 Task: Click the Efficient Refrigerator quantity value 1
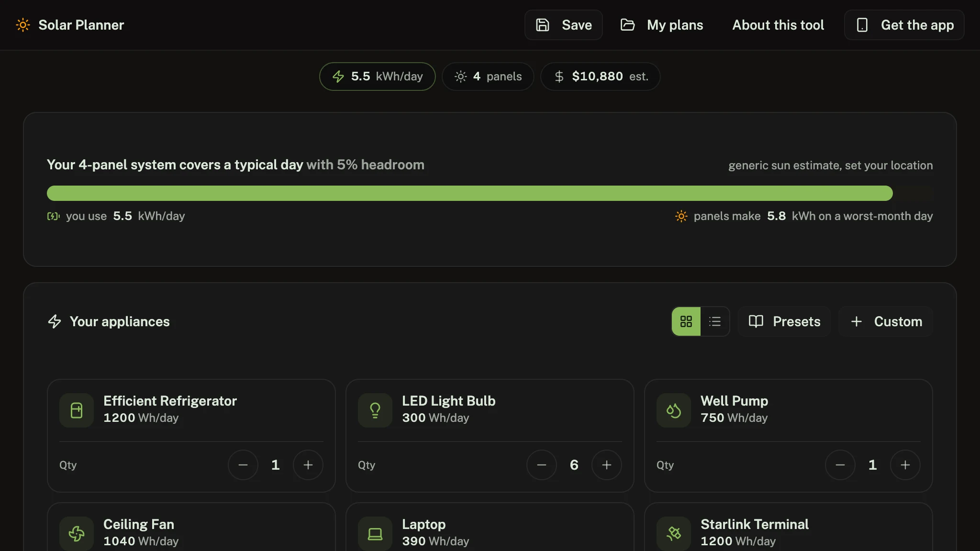click(276, 465)
